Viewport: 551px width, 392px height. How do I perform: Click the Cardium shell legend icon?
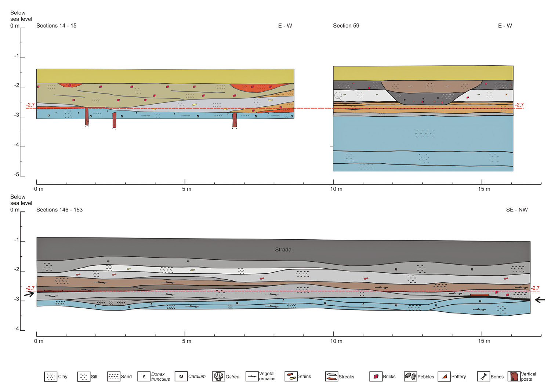point(181,376)
